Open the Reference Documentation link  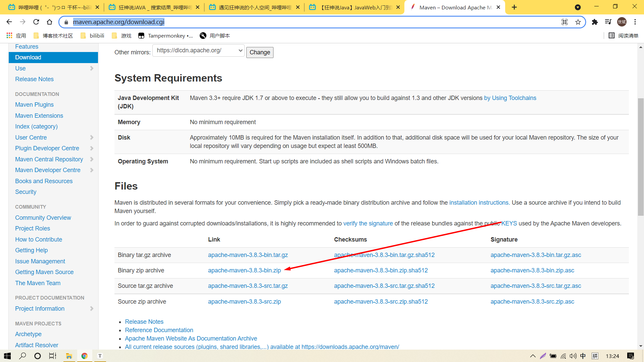(x=159, y=330)
